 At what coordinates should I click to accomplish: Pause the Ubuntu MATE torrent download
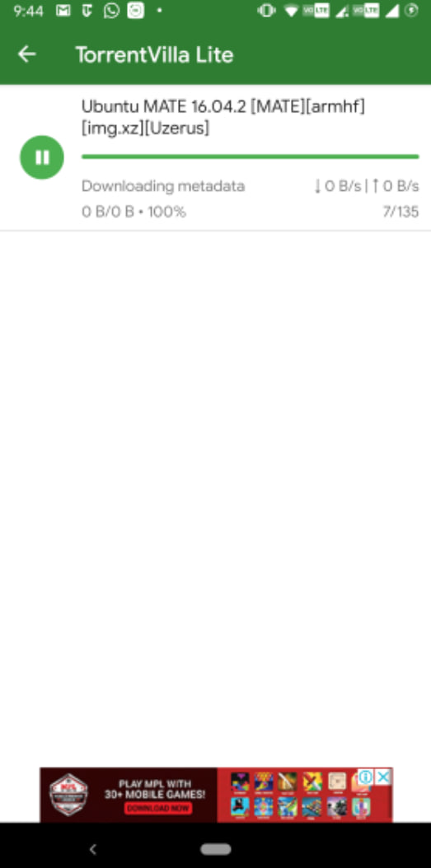pyautogui.click(x=42, y=158)
